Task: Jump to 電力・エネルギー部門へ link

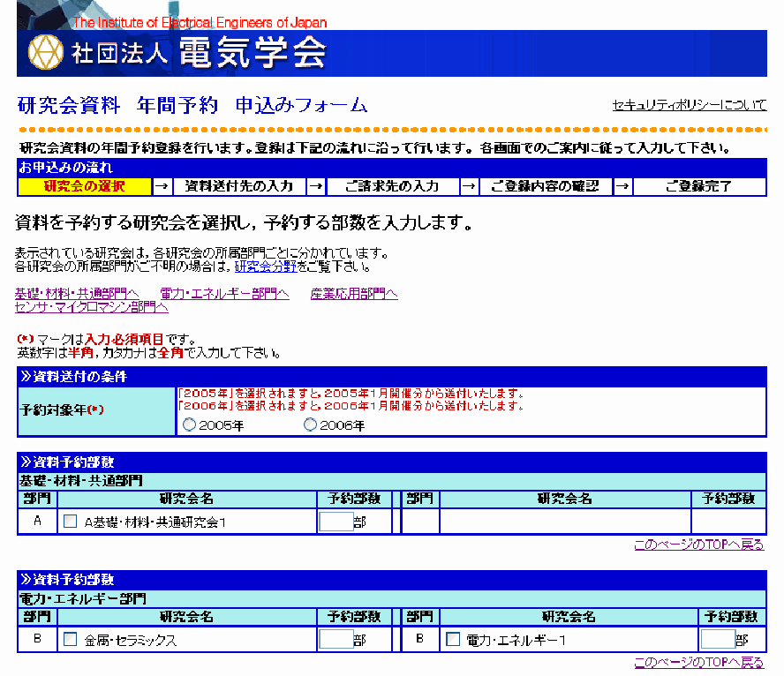Action: click(224, 294)
